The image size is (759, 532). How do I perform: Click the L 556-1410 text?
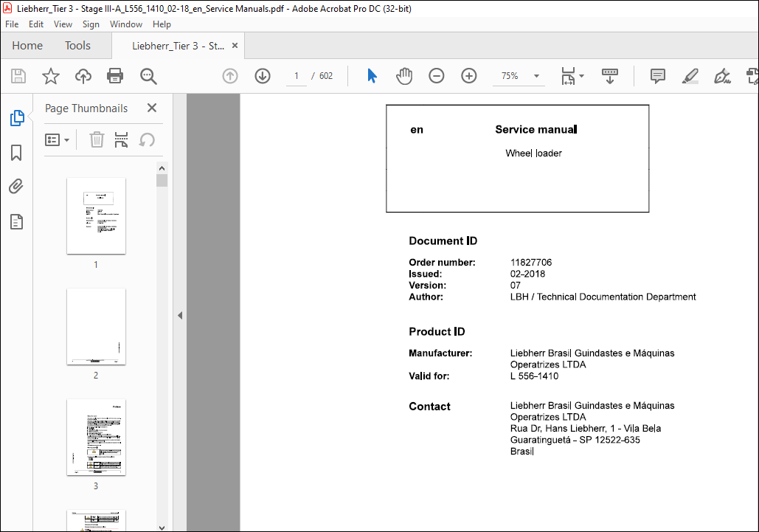pyautogui.click(x=534, y=376)
